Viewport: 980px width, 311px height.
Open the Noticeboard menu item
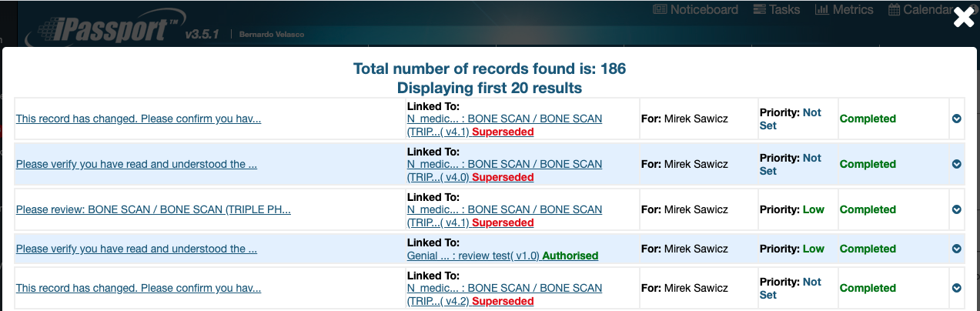[x=704, y=10]
